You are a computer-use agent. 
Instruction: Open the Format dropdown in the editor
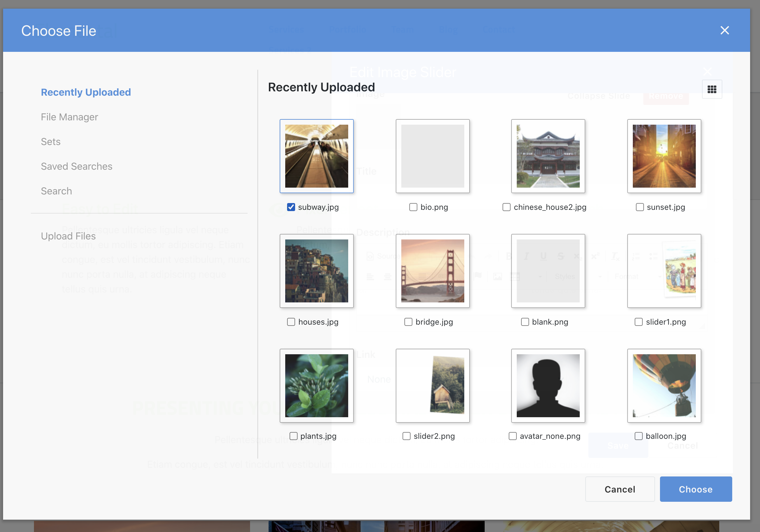pos(627,276)
